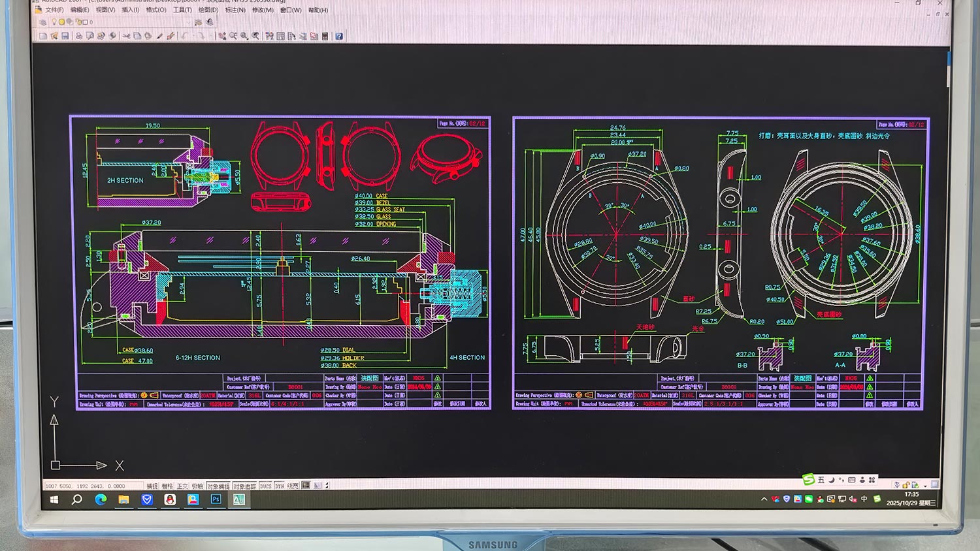Click the Pan realtime toolbar icon
Image resolution: width=980 pixels, height=551 pixels.
click(222, 37)
